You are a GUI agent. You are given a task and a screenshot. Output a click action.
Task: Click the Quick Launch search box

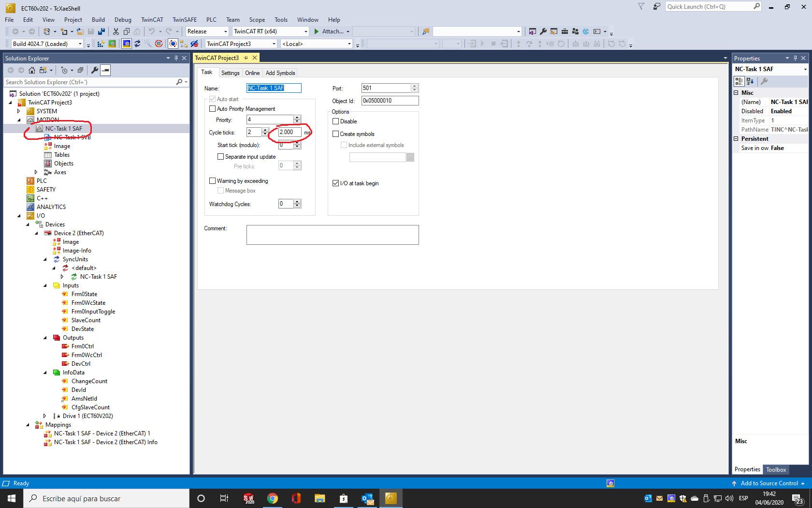[709, 7]
